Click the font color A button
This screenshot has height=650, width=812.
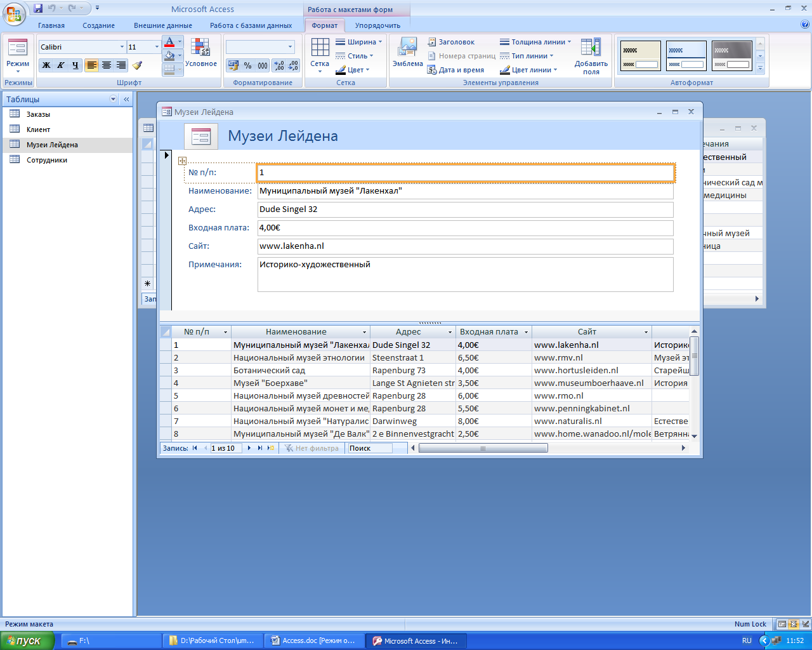pos(169,43)
